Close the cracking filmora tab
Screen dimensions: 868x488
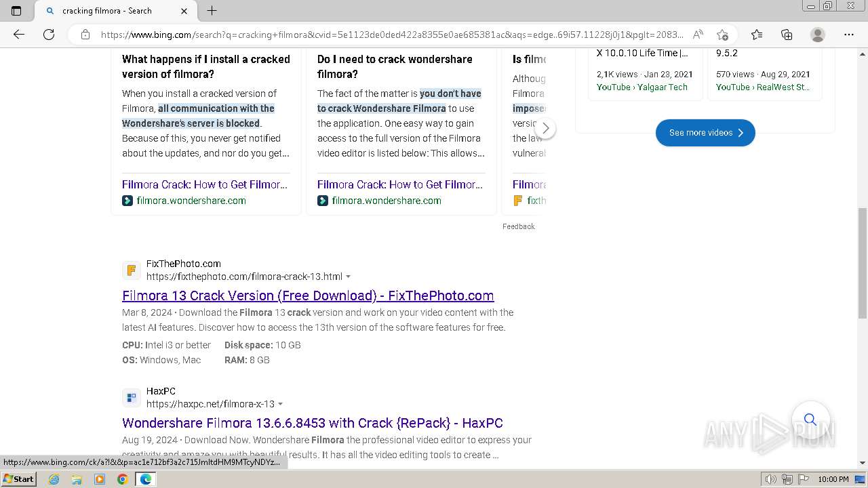pos(184,11)
